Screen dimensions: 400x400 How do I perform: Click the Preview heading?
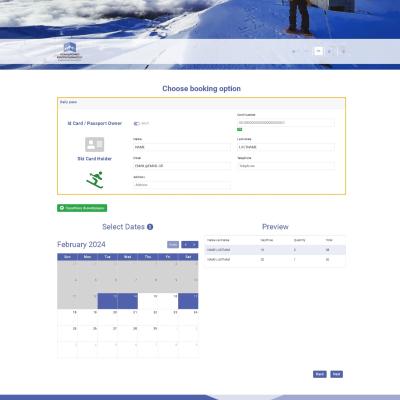tap(275, 227)
